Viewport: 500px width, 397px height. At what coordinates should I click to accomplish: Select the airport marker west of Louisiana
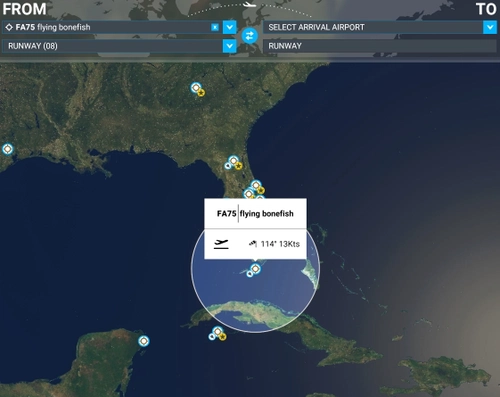(8, 149)
